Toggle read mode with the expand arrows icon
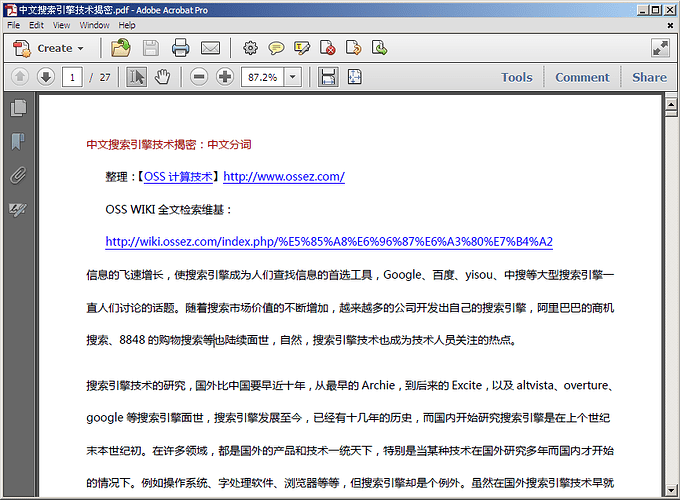 pos(660,48)
